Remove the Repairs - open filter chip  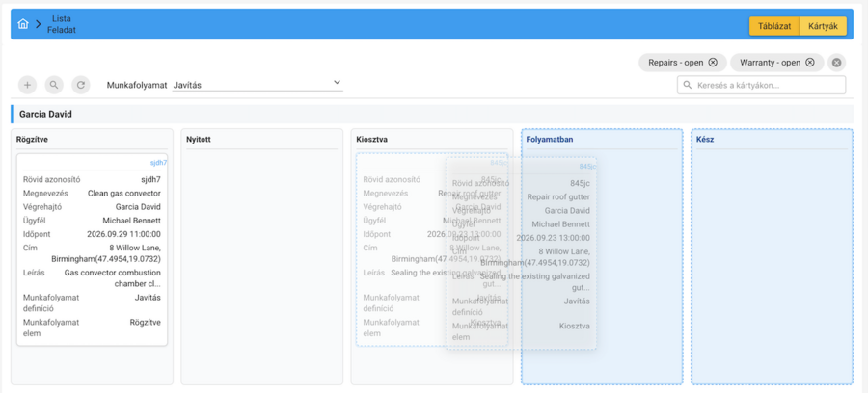(x=713, y=63)
